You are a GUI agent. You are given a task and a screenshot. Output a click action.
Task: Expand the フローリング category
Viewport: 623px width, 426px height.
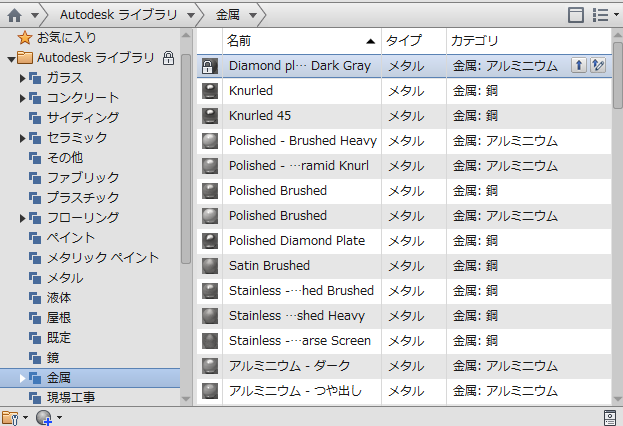click(22, 218)
